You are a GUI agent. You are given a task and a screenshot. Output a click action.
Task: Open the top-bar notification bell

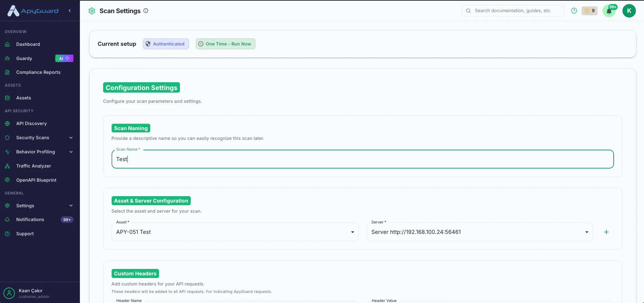click(x=609, y=11)
